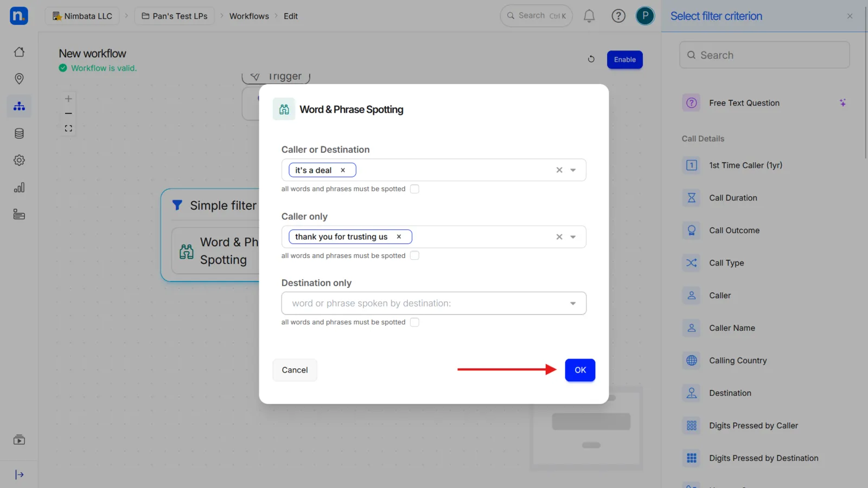Expand the Caller only dropdown arrow
Image resolution: width=868 pixels, height=488 pixels.
click(x=573, y=237)
